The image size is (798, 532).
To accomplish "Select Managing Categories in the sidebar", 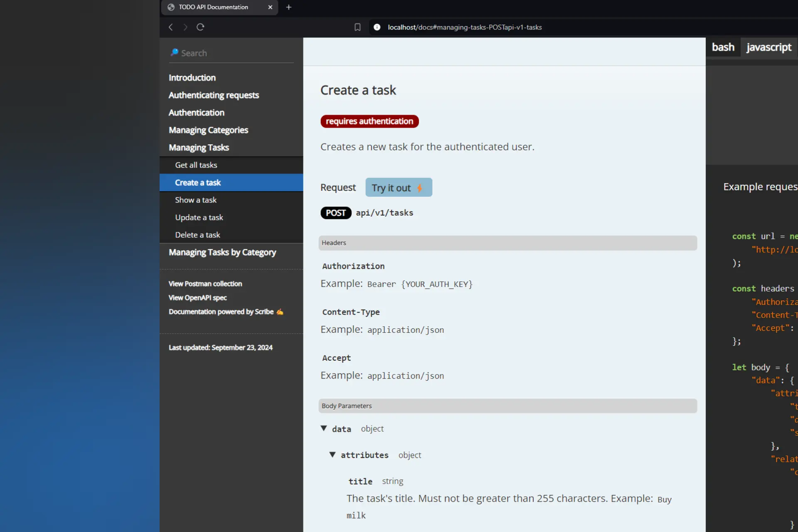I will [208, 129].
